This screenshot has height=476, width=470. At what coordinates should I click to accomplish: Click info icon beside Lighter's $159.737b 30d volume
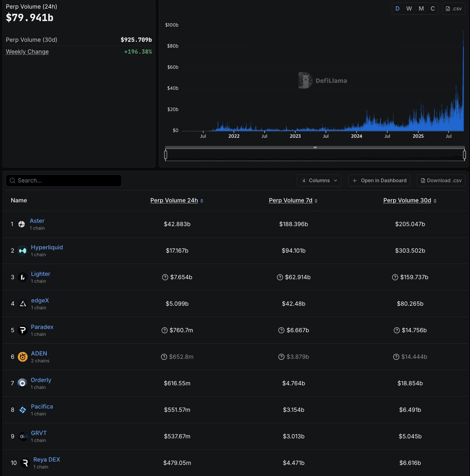tap(395, 277)
